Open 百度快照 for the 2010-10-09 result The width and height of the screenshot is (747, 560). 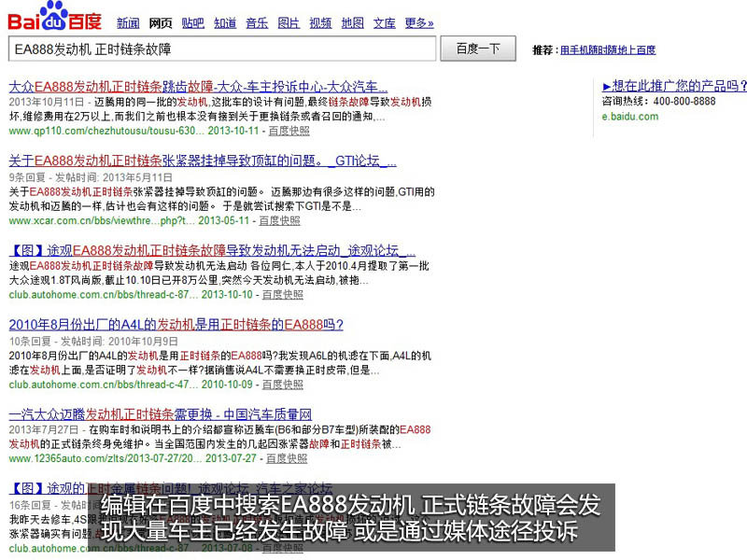283,385
